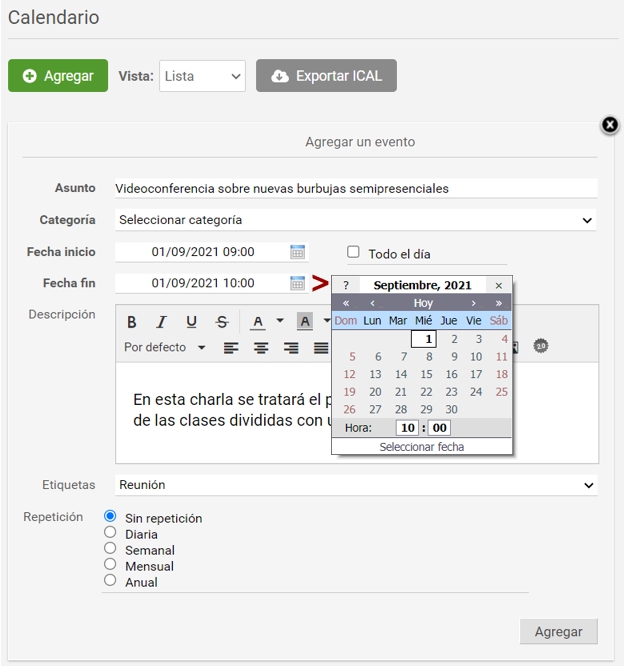
Task: Apply strikethrough formatting
Action: [x=222, y=322]
